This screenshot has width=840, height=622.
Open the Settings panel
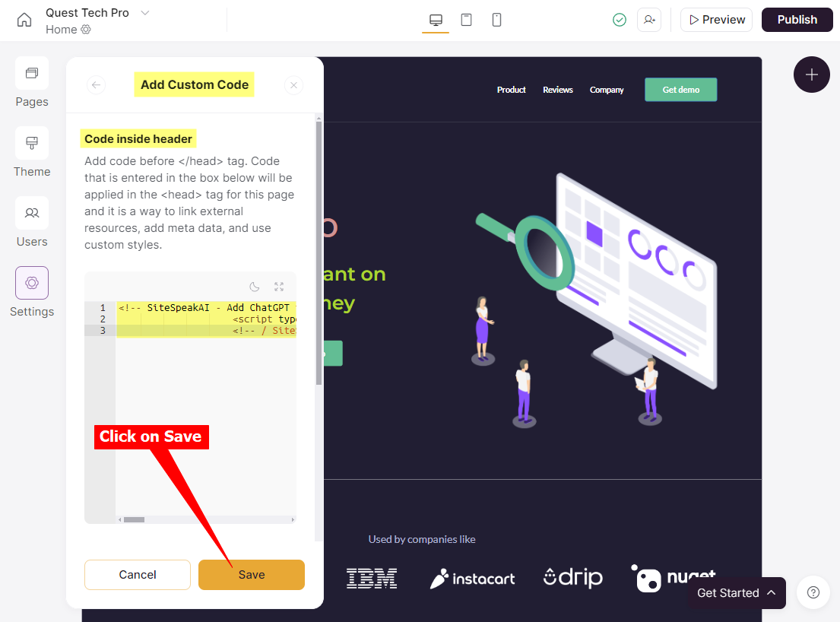pyautogui.click(x=32, y=293)
